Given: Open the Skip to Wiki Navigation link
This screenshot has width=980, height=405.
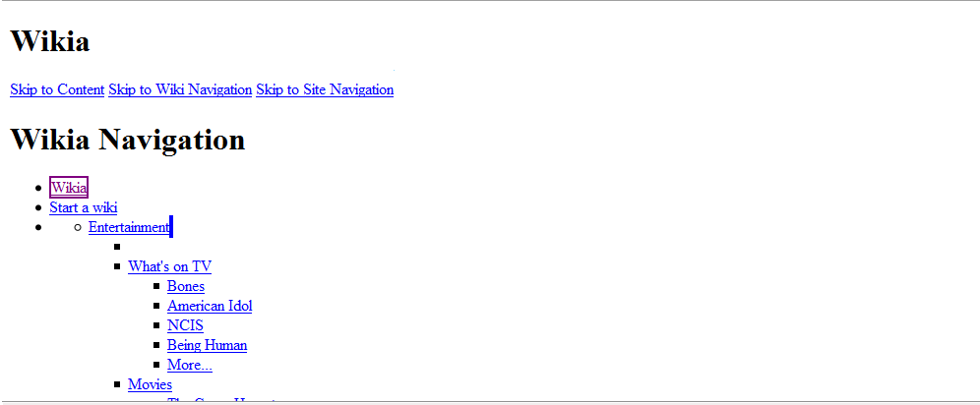Looking at the screenshot, I should tap(180, 89).
